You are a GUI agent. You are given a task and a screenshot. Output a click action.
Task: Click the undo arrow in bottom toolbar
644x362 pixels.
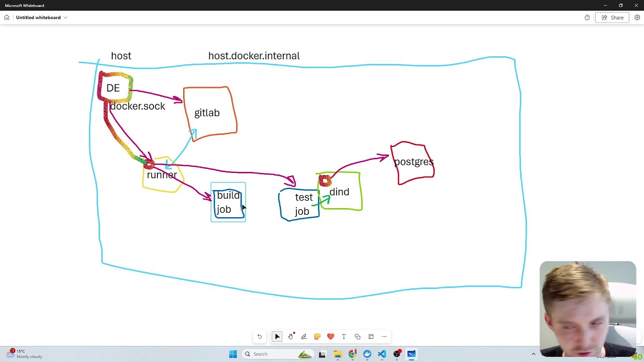tap(260, 336)
